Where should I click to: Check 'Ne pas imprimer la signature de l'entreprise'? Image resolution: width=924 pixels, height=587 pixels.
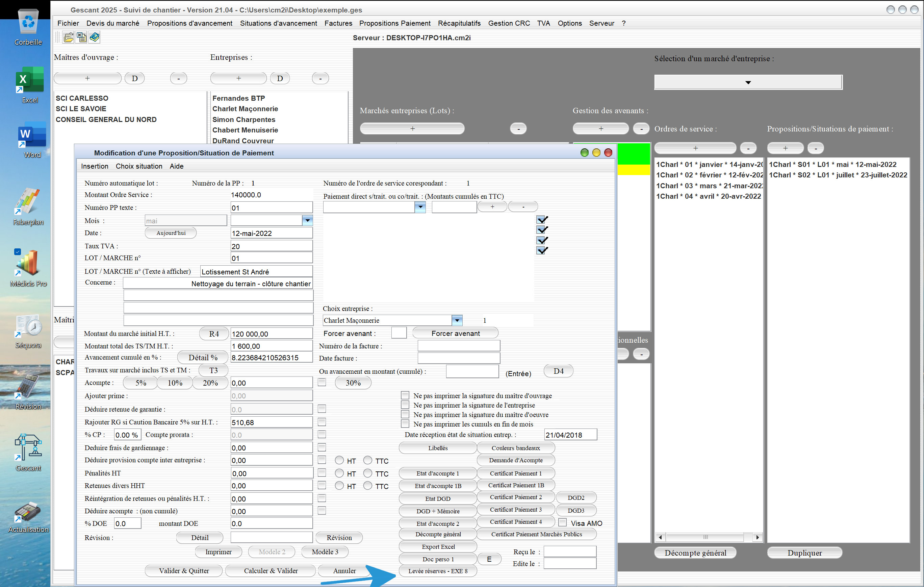coord(405,405)
